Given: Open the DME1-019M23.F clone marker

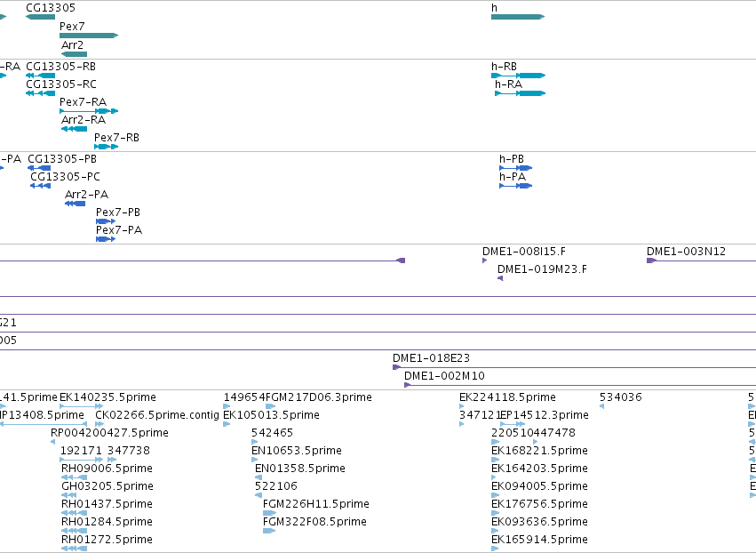Looking at the screenshot, I should (500, 278).
